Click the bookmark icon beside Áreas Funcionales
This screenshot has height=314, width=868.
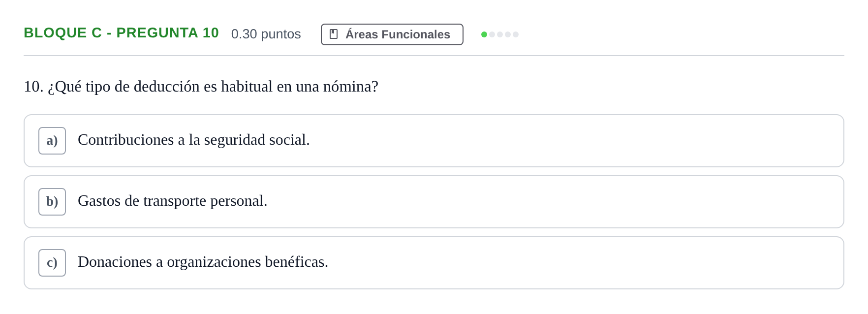click(x=334, y=34)
